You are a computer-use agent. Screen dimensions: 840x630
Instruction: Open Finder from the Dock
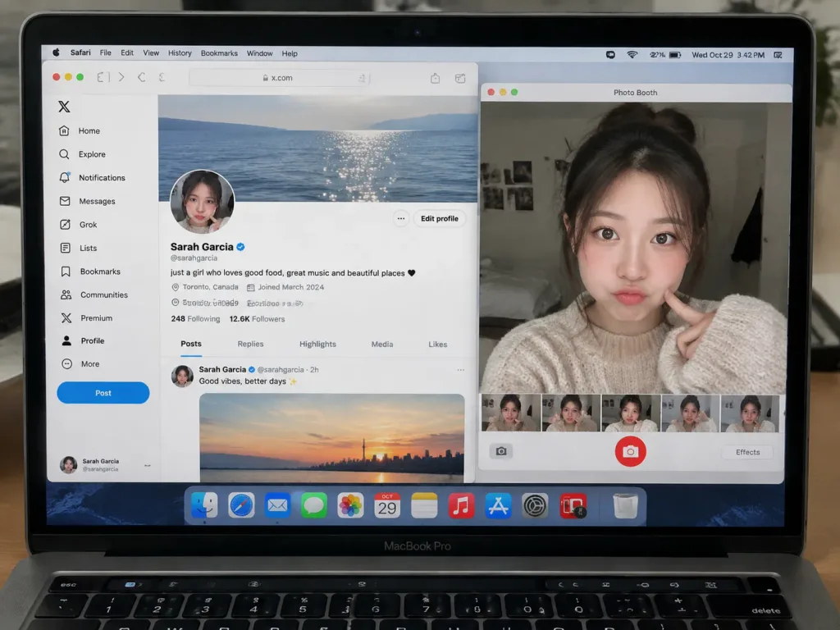click(204, 505)
